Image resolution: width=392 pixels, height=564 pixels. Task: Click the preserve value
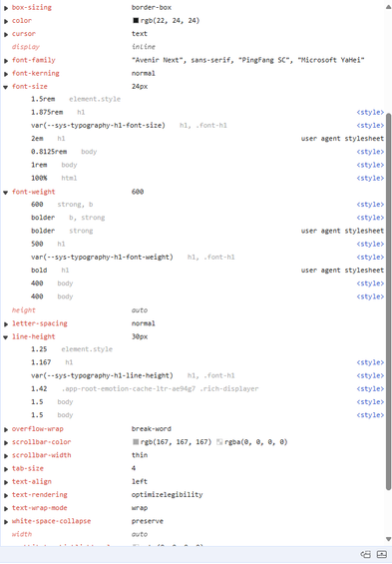pyautogui.click(x=148, y=521)
